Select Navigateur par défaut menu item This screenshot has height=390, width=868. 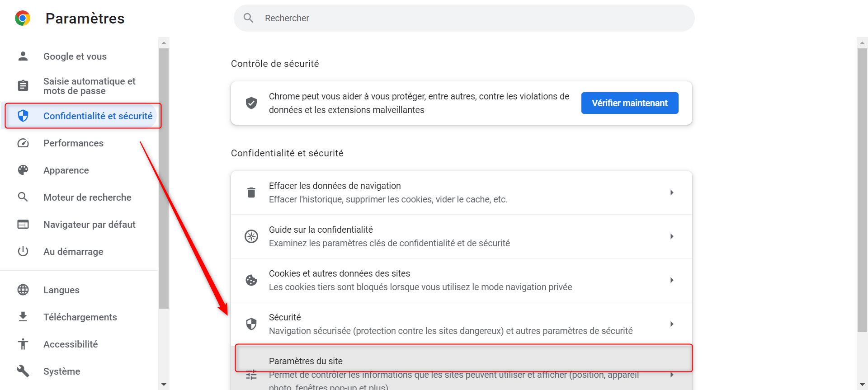89,225
